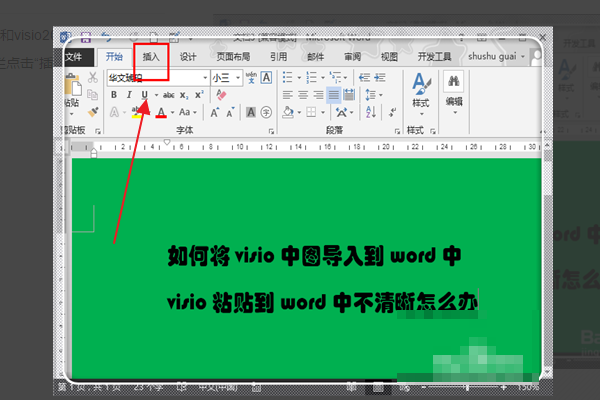Image resolution: width=600 pixels, height=400 pixels.
Task: Click the enclosed character 字 icon
Action: [266, 112]
